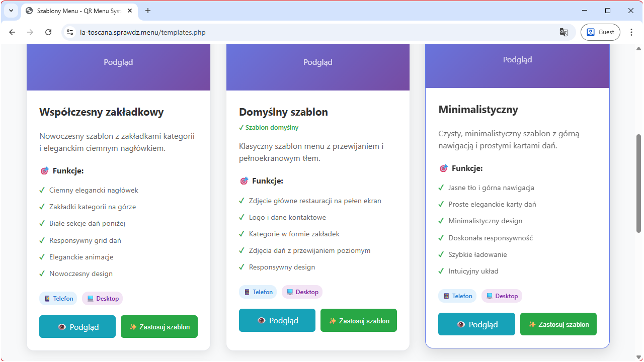Open a new browser tab
Viewport: 644px width, 362px height.
[148, 11]
